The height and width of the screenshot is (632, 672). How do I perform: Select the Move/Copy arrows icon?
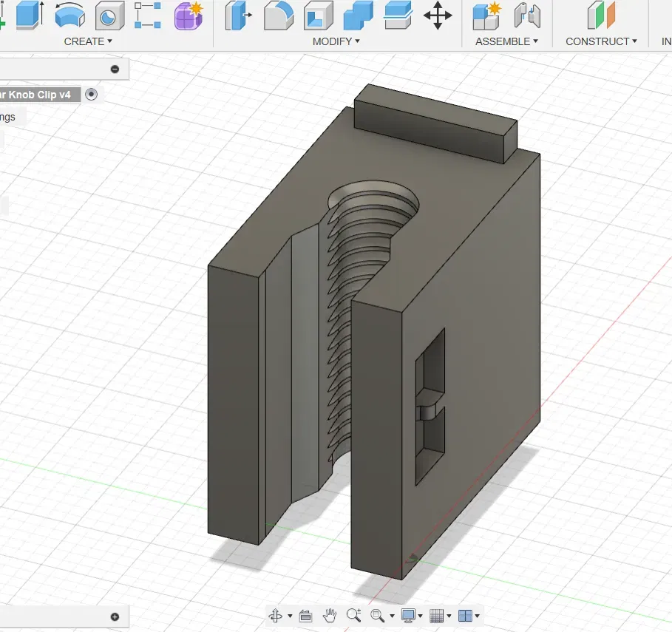click(x=438, y=16)
